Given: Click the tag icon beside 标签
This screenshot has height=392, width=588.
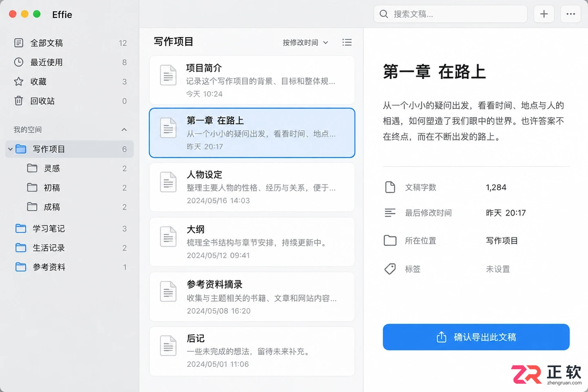Looking at the screenshot, I should 390,269.
